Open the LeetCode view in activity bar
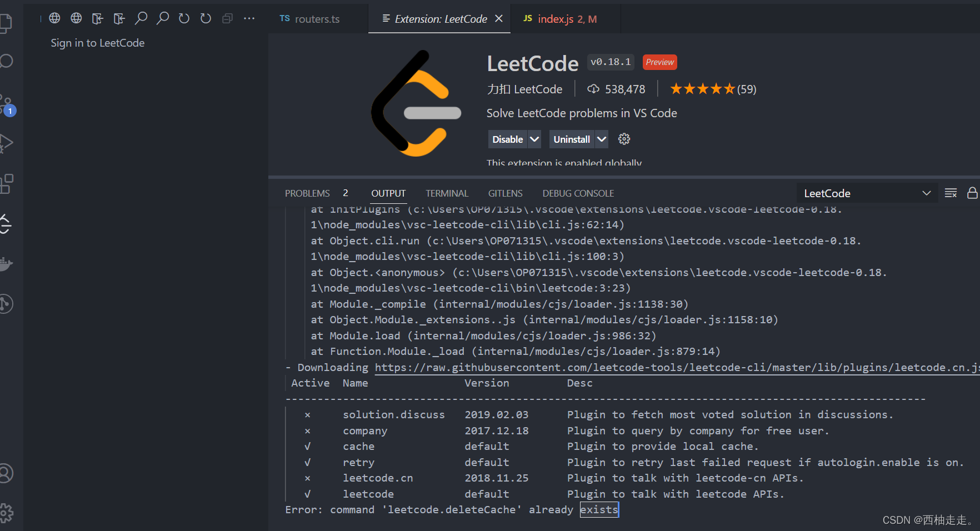Screen dimensions: 980x531 click(6, 224)
